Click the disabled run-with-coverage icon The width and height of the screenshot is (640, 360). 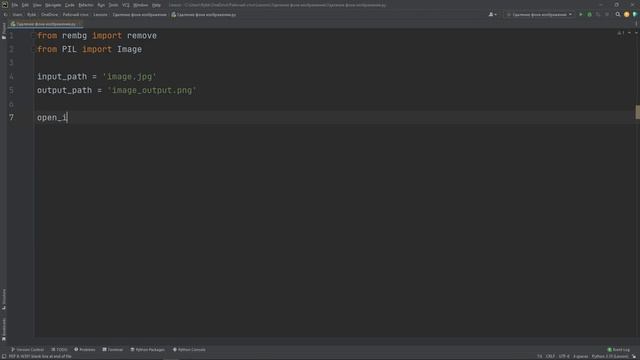598,15
